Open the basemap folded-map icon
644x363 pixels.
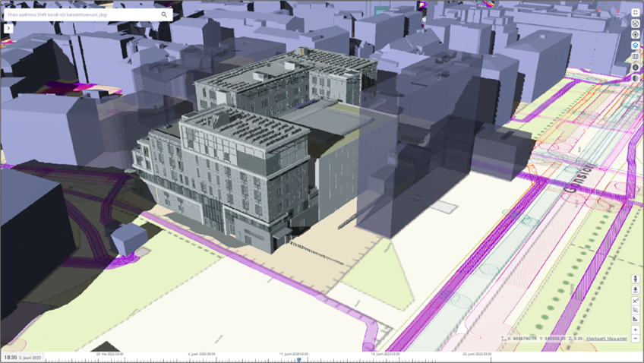[x=636, y=56]
